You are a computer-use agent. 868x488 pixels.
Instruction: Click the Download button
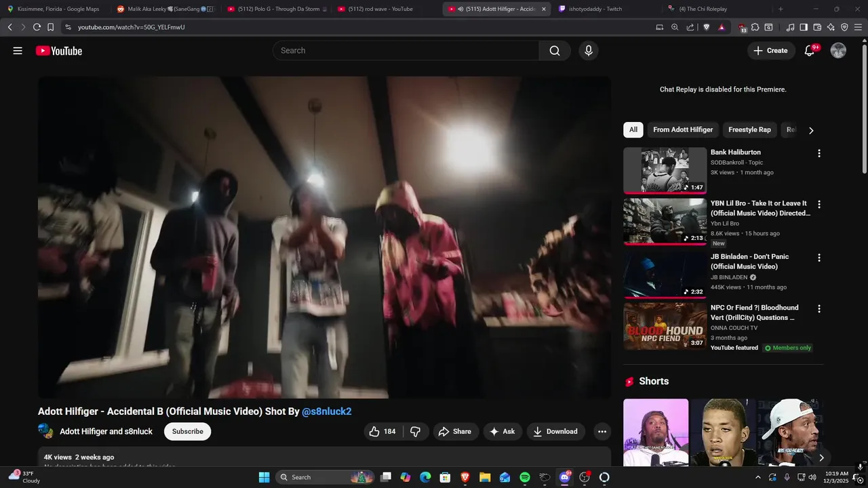[x=555, y=432]
